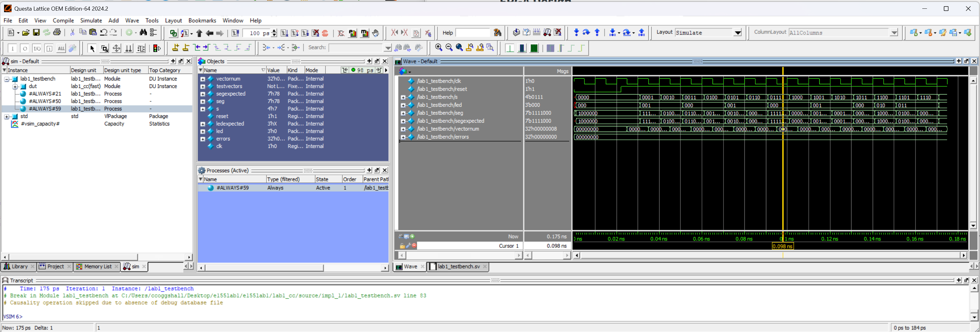Select the #ALWAYS#21 process in sim tree
The height and width of the screenshot is (332, 980).
click(45, 94)
